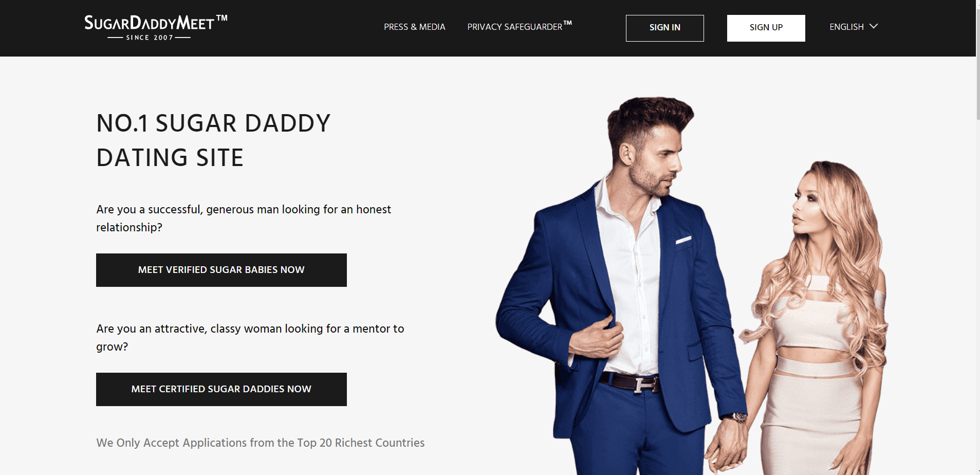Click the TM mark beside the logo
The height and width of the screenshot is (475, 980).
221,18
